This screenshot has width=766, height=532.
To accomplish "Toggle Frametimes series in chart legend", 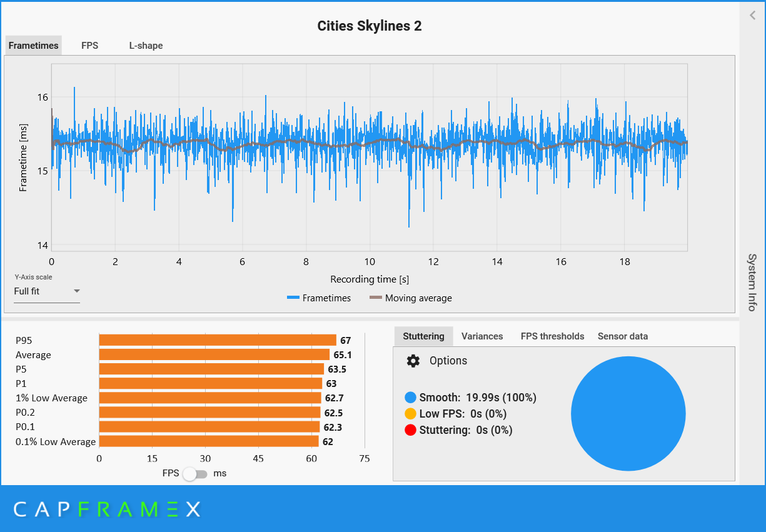I will [319, 298].
